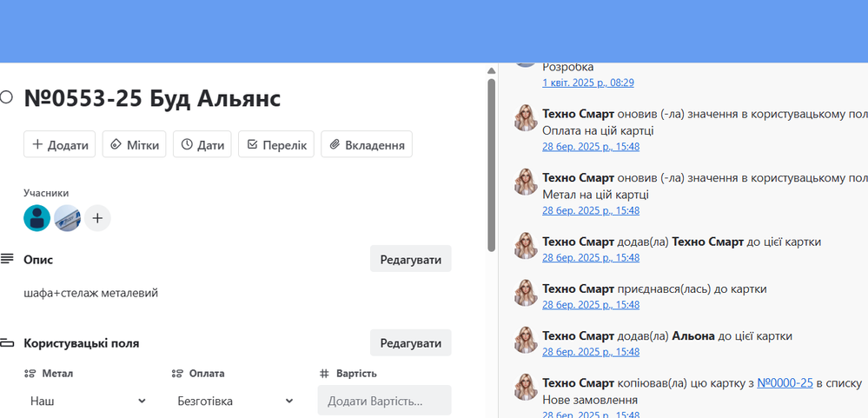Click the Додати button
Screen dimensions: 868x418
pos(59,144)
